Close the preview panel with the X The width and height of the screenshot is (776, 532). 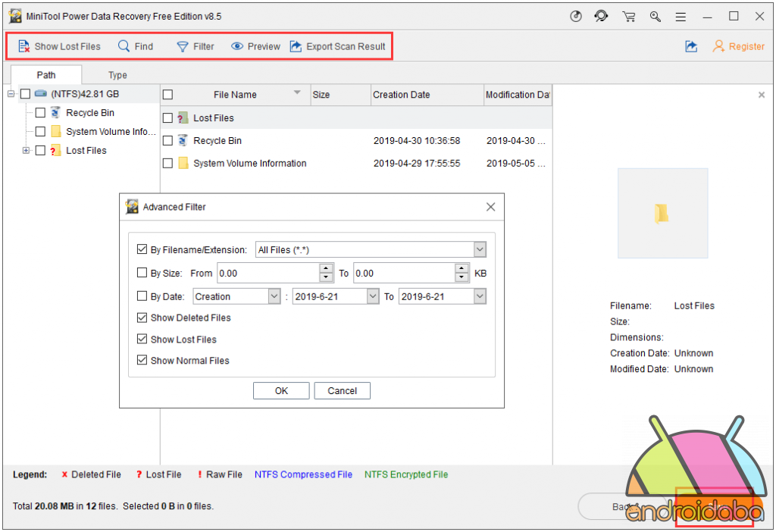tap(761, 95)
